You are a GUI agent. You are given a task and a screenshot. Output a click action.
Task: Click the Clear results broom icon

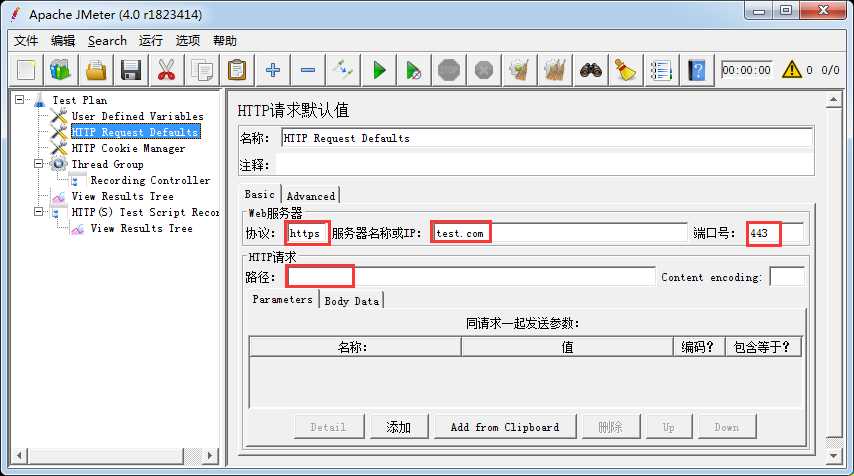pyautogui.click(x=520, y=70)
